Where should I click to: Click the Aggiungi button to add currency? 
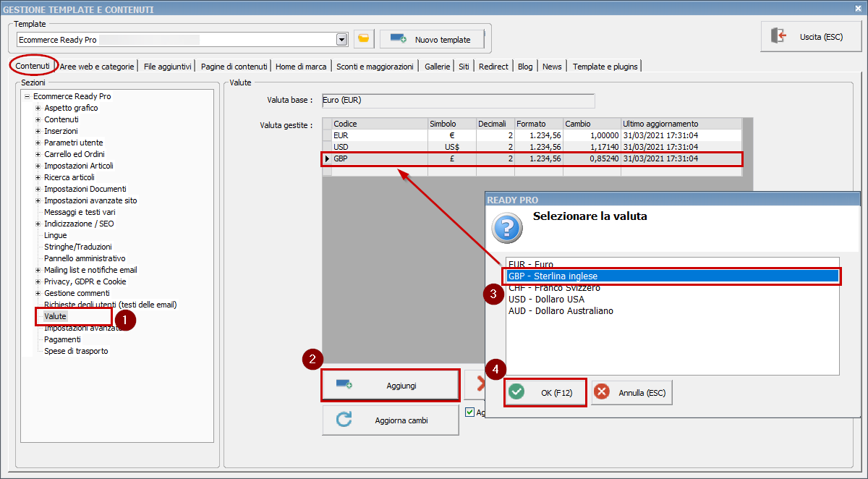coord(391,386)
